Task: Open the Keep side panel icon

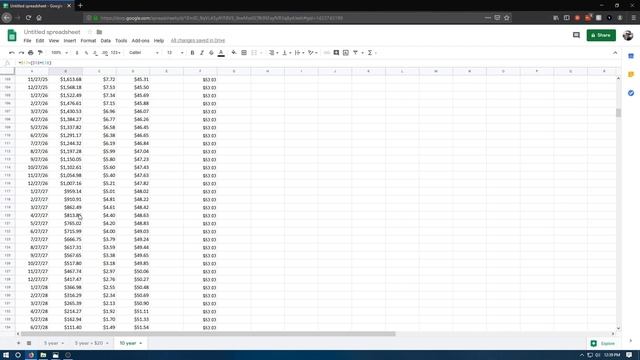Action: tap(631, 74)
